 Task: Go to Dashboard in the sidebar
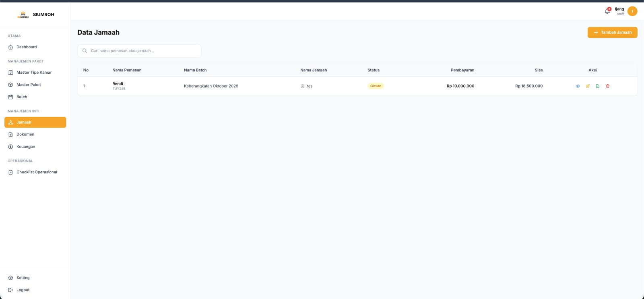[35, 47]
